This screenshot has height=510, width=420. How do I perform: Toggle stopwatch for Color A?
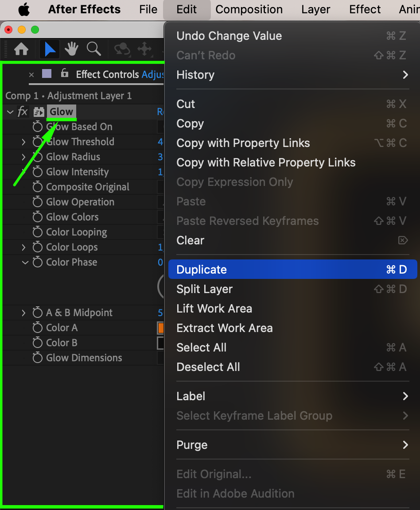point(38,328)
